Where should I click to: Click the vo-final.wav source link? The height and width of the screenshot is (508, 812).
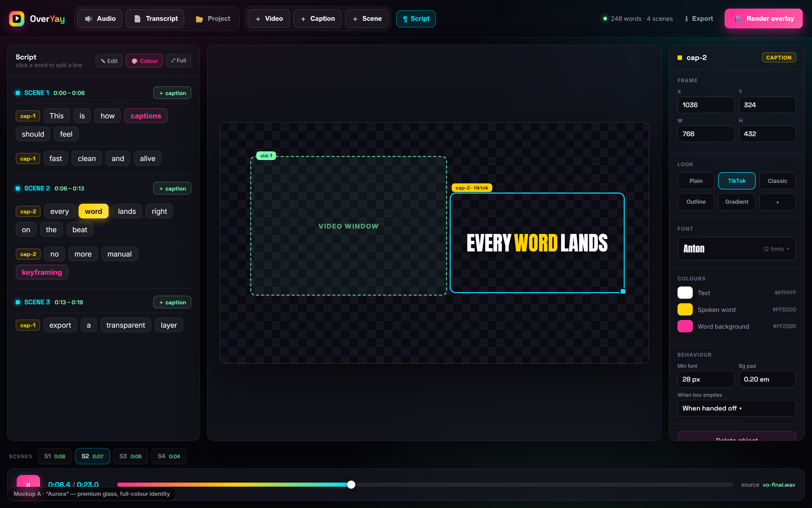click(x=779, y=485)
